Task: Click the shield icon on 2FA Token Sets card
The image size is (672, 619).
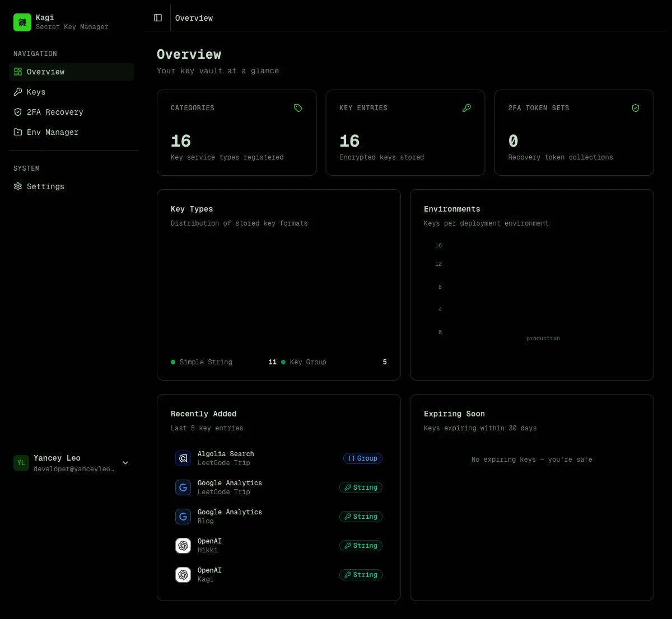Action: tap(636, 108)
